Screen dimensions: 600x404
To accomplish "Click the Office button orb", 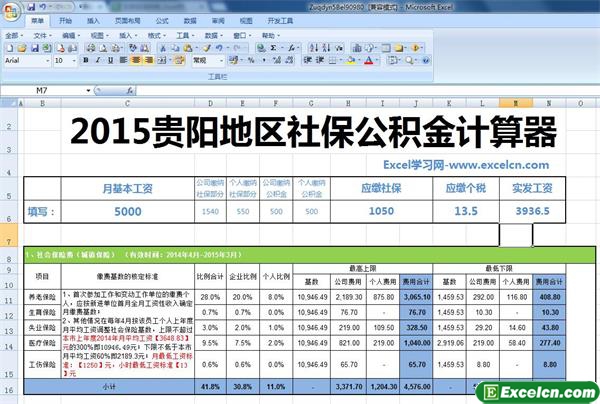I will tap(11, 11).
